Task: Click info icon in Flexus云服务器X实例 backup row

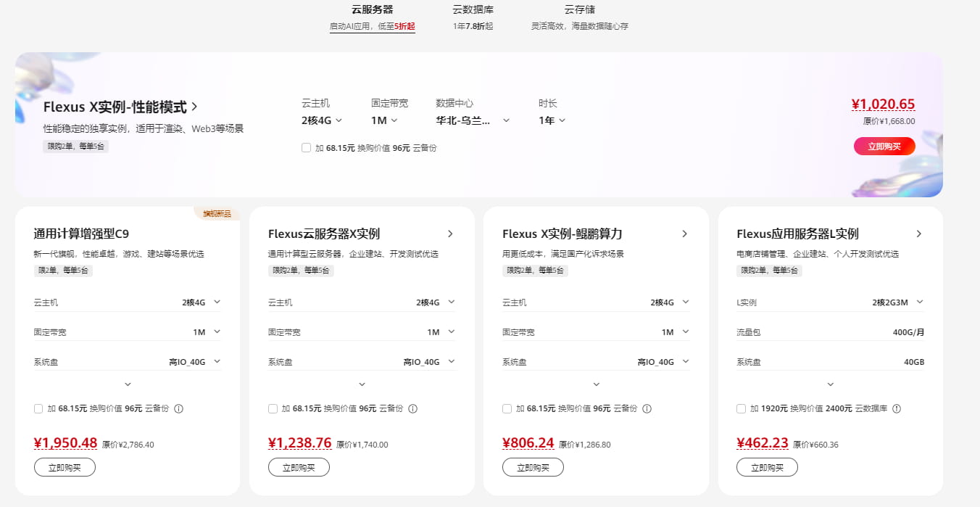Action: point(413,408)
